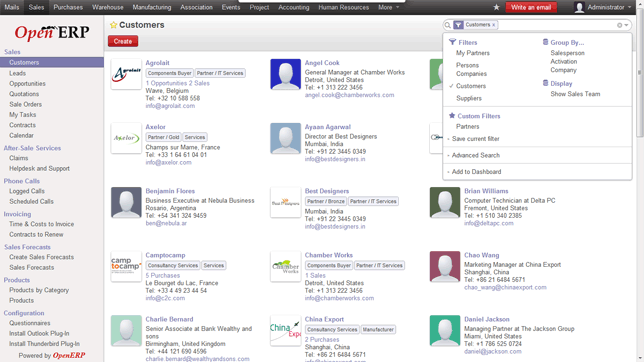Screen dimensions: 644x362
Task: Click the Partner / Gold tag on Axelor
Action: point(163,137)
